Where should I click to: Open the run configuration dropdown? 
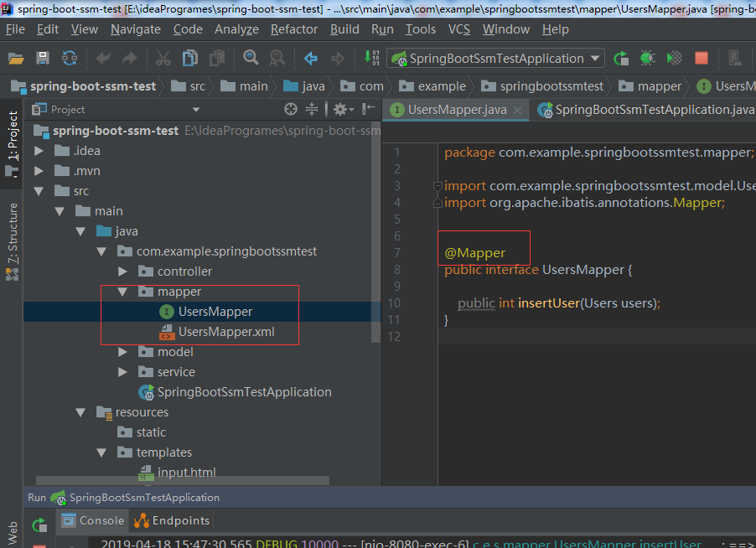(595, 59)
